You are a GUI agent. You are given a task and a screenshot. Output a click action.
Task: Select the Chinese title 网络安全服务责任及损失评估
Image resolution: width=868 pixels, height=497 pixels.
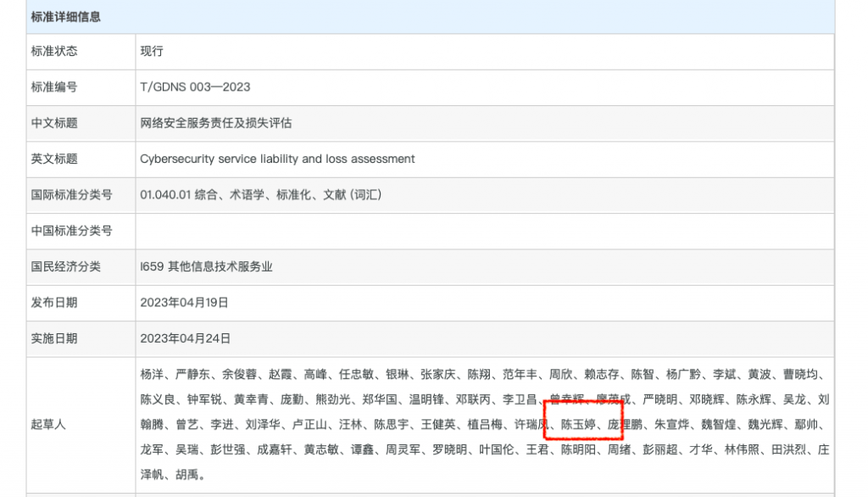point(215,123)
